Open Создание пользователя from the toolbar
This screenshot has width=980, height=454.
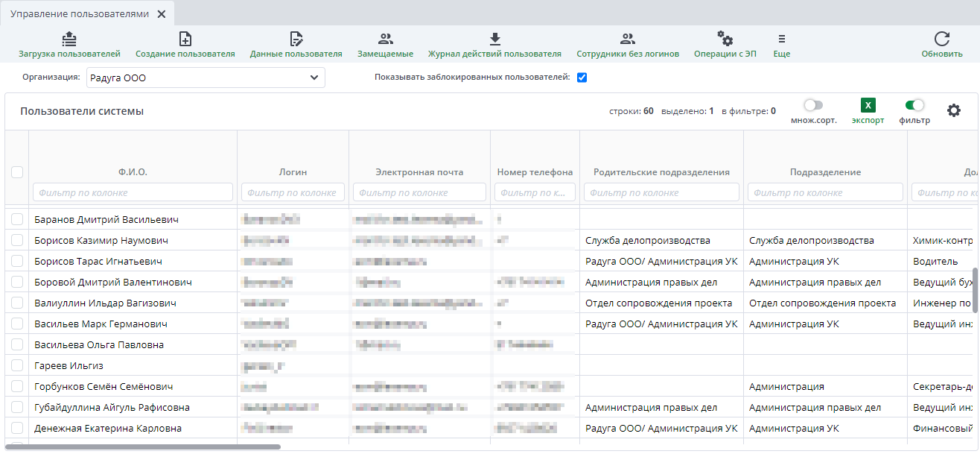(x=185, y=40)
